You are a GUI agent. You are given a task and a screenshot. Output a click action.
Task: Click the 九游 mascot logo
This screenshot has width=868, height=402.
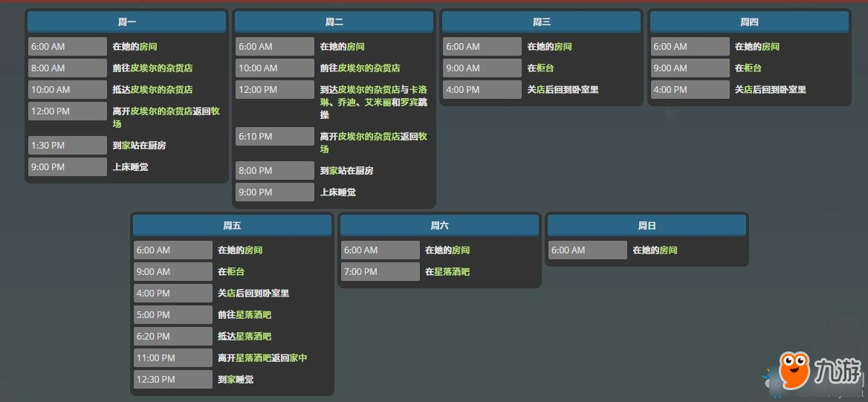pos(794,369)
